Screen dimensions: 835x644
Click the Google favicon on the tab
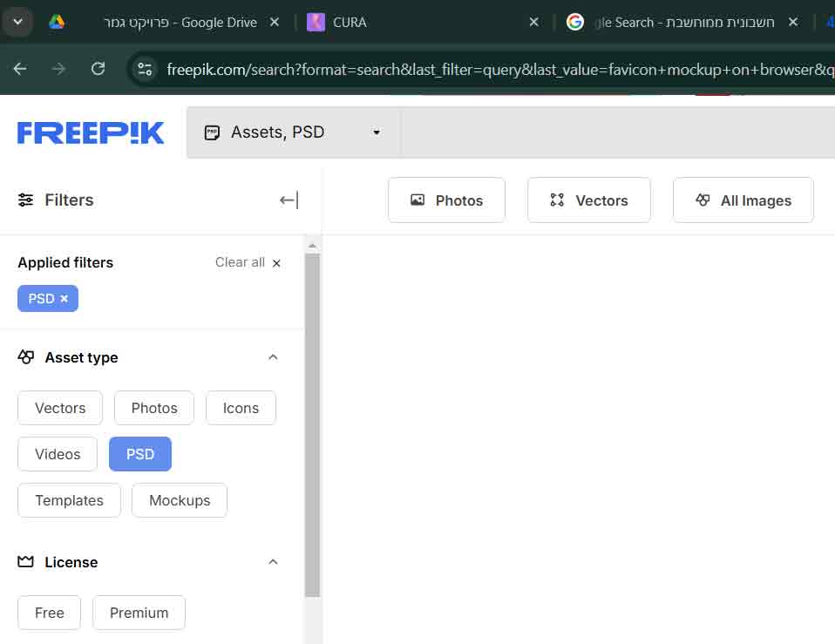[x=575, y=22]
